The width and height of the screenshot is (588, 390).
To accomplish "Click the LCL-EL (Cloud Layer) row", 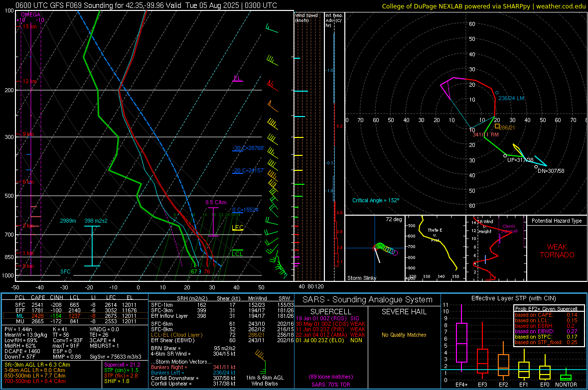I will (222, 335).
